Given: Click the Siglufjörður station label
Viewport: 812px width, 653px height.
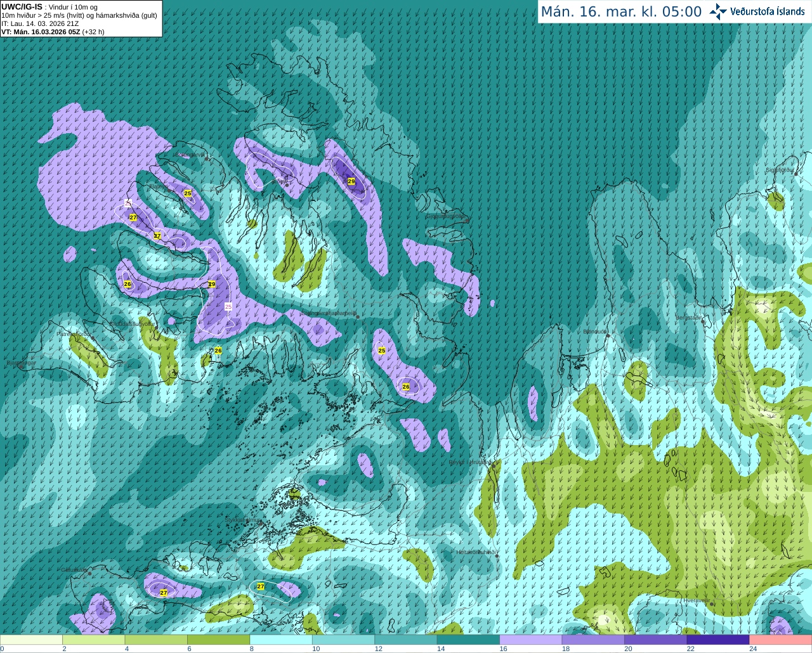Looking at the screenshot, I should (780, 170).
